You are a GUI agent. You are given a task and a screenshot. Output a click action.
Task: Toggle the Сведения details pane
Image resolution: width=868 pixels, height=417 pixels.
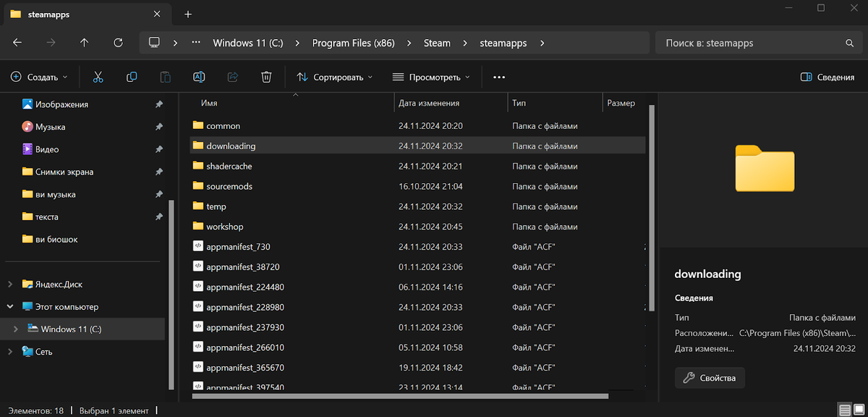(x=827, y=77)
